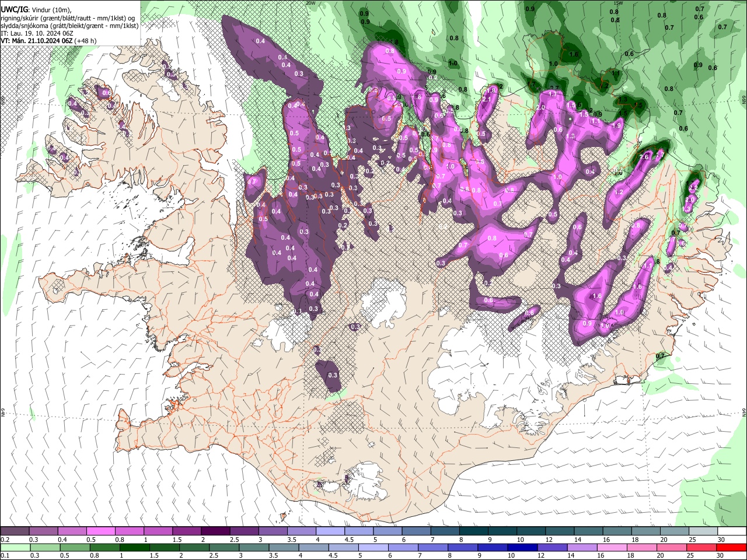Image resolution: width=747 pixels, height=560 pixels.
Task: Click the bottom-row legend swatch between 2.5 and 3
Action: 224,547
